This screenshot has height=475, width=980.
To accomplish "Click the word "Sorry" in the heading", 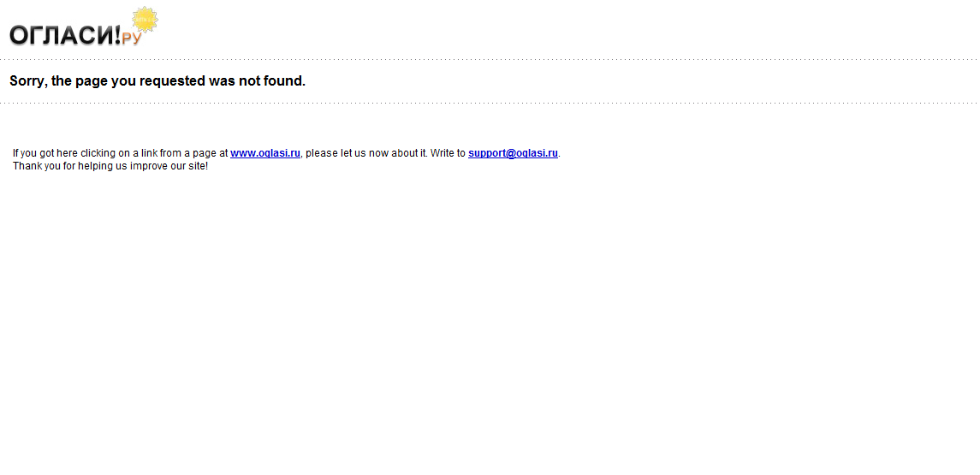I will 27,81.
